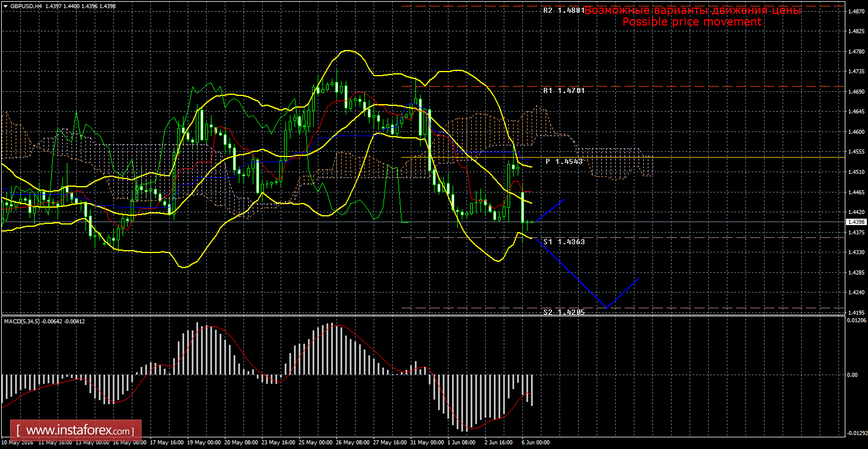Click the 1.4870 price axis label

tap(855, 12)
